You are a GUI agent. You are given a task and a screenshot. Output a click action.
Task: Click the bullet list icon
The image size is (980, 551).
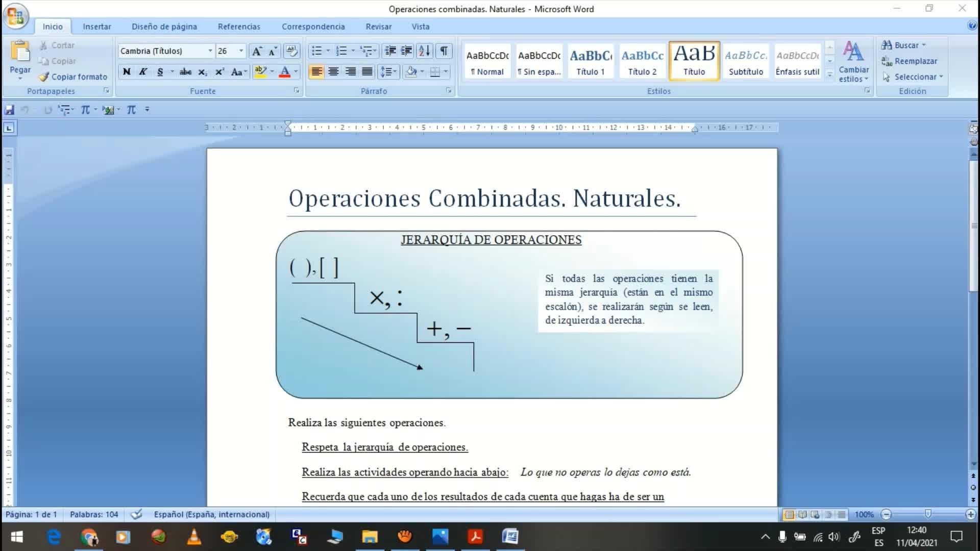point(316,51)
